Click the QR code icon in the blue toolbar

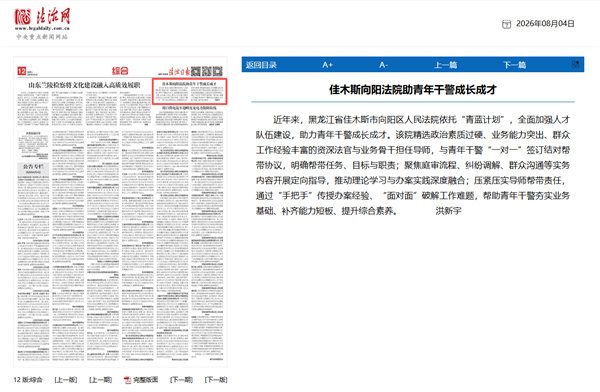575,64
